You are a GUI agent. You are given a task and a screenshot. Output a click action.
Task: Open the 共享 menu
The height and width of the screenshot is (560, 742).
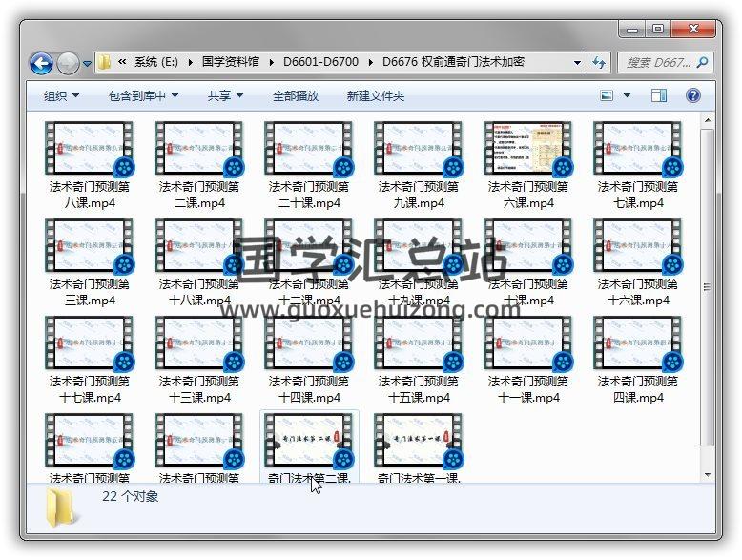(225, 95)
